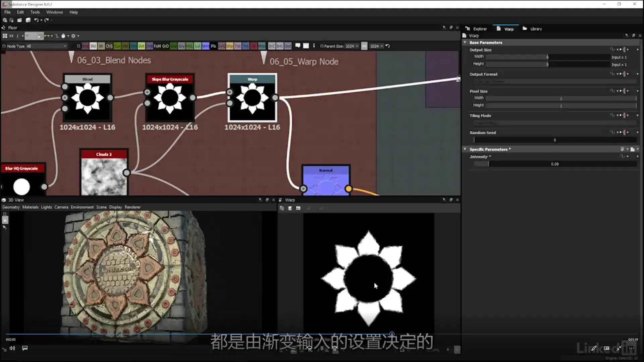
Task: Select the GrD gradient node filter icon
Action: tap(165, 46)
